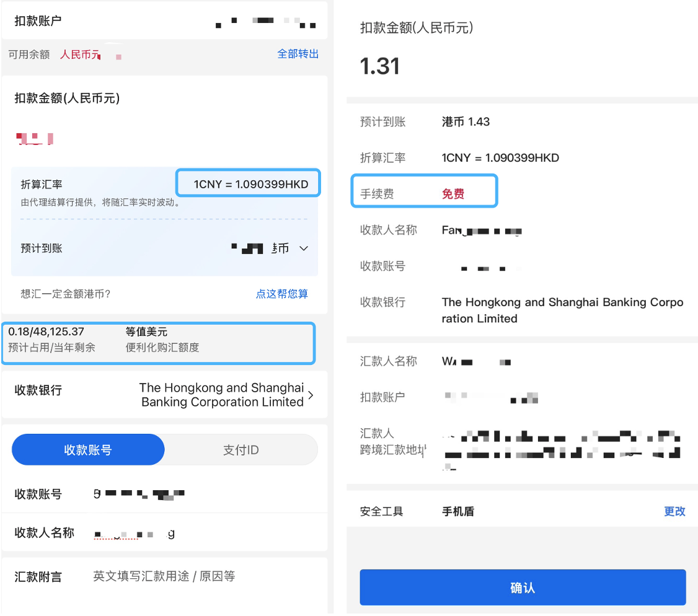
Task: Expand the 港币 currency dropdown arrow
Action: pyautogui.click(x=304, y=249)
